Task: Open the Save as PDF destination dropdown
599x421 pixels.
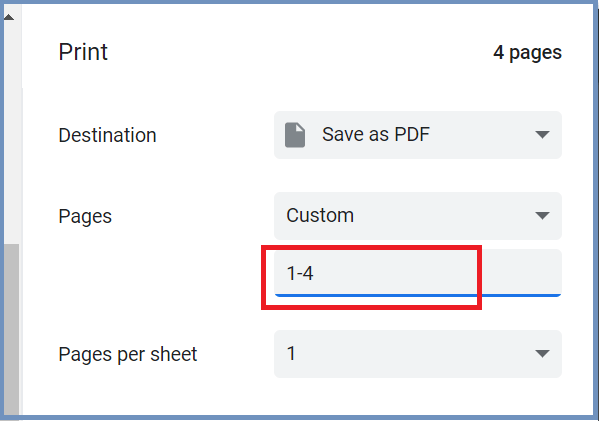Action: [418, 135]
